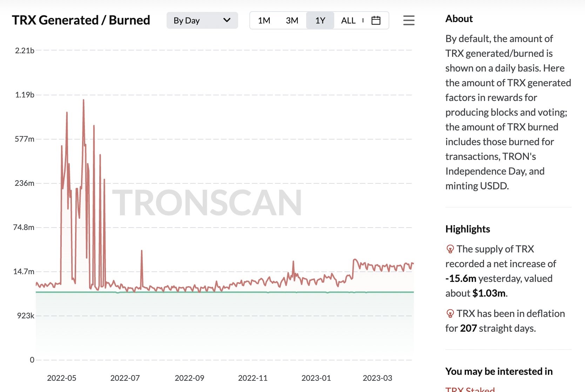The width and height of the screenshot is (585, 392).
Task: Select the 1M time range
Action: point(264,20)
